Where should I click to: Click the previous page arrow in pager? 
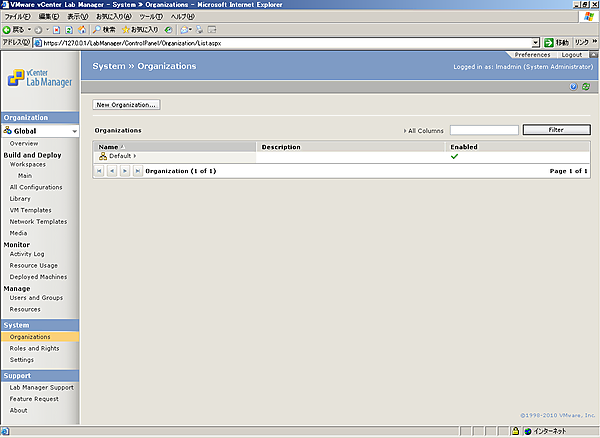[111, 171]
